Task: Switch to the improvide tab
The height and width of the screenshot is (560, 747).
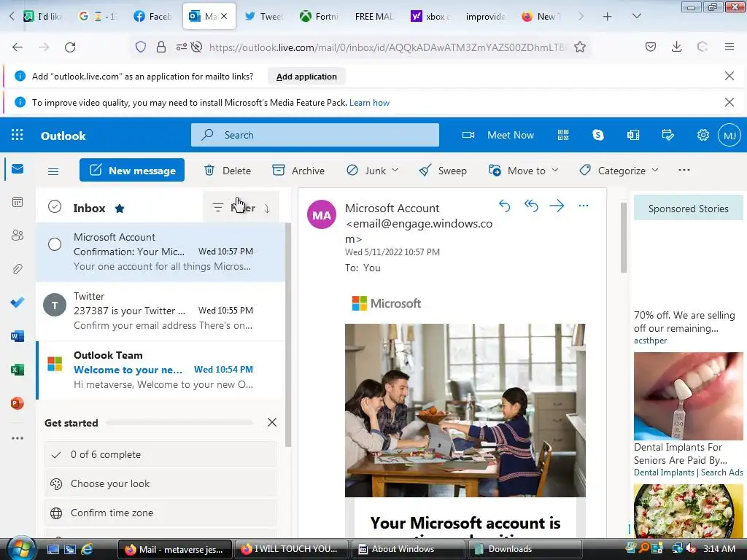Action: 485,16
